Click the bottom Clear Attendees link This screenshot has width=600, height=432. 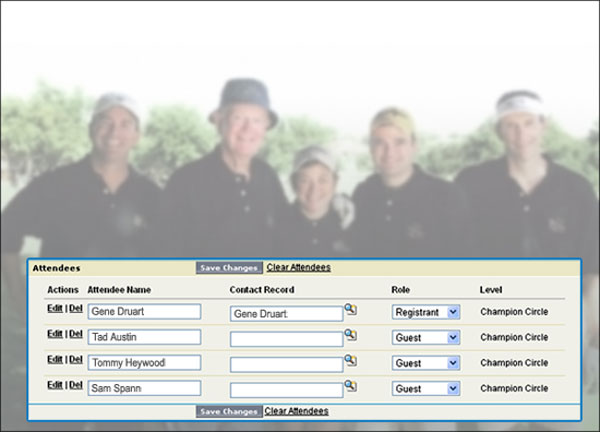[296, 411]
